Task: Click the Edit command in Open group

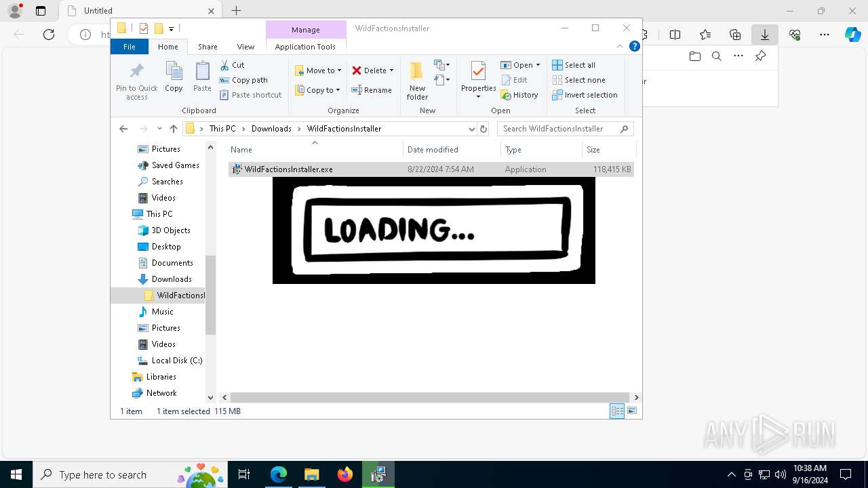Action: tap(514, 80)
